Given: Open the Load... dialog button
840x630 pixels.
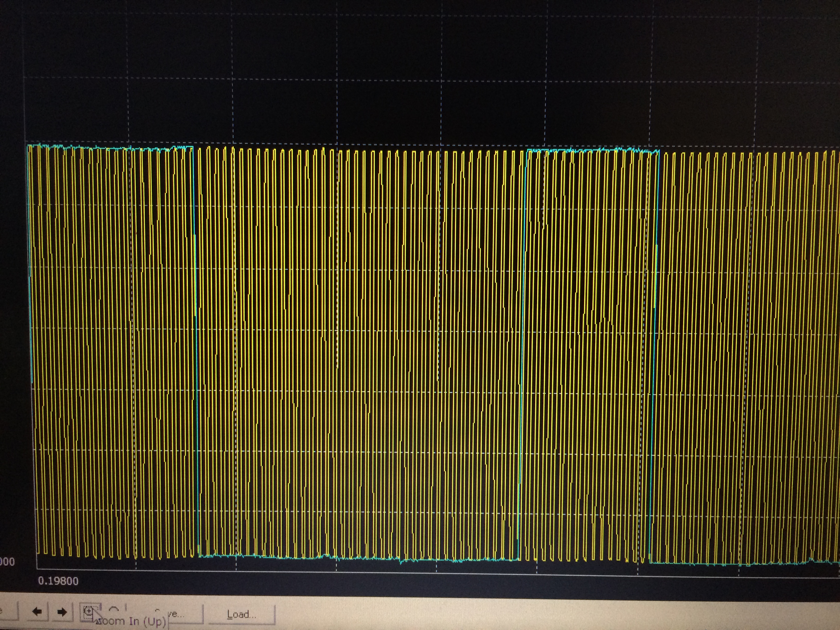Looking at the screenshot, I should (241, 615).
